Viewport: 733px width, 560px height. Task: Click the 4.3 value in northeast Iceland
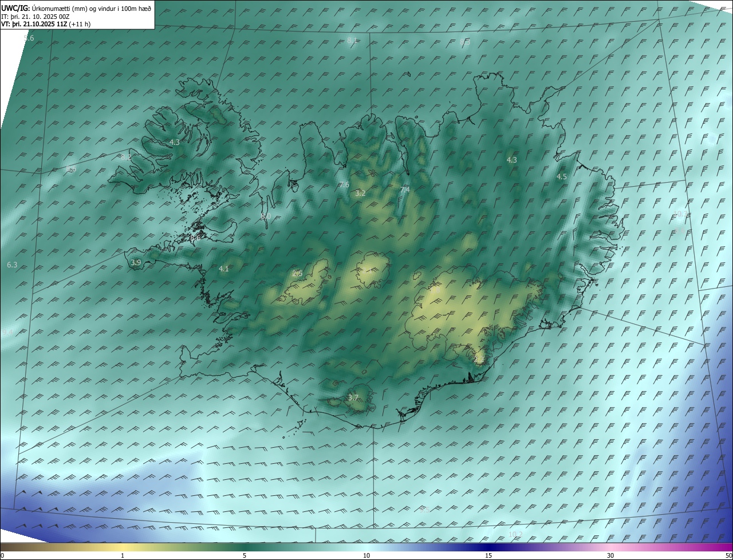(512, 160)
